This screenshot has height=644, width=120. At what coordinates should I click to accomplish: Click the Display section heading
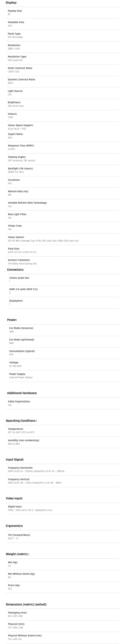(11, 3)
